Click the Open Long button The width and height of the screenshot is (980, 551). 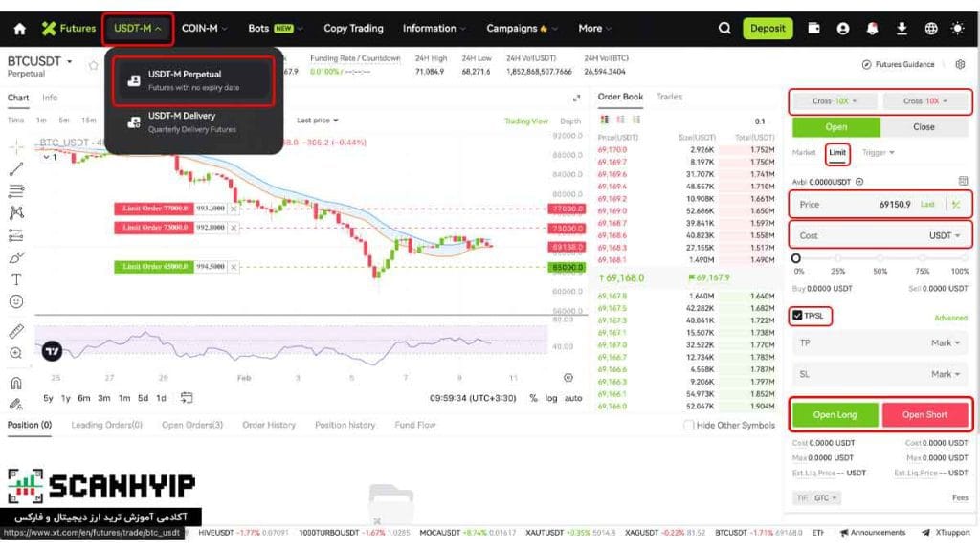coord(835,415)
